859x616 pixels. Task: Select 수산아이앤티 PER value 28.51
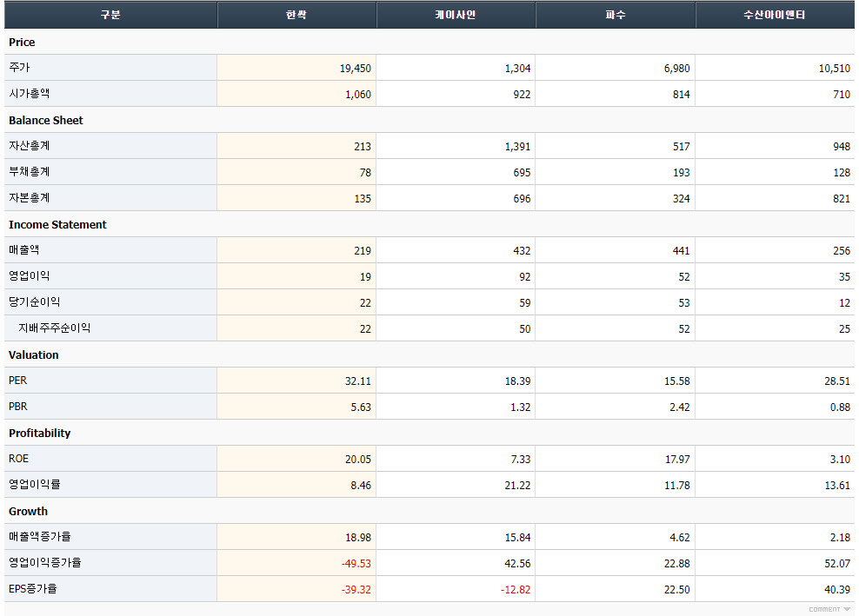click(x=837, y=381)
